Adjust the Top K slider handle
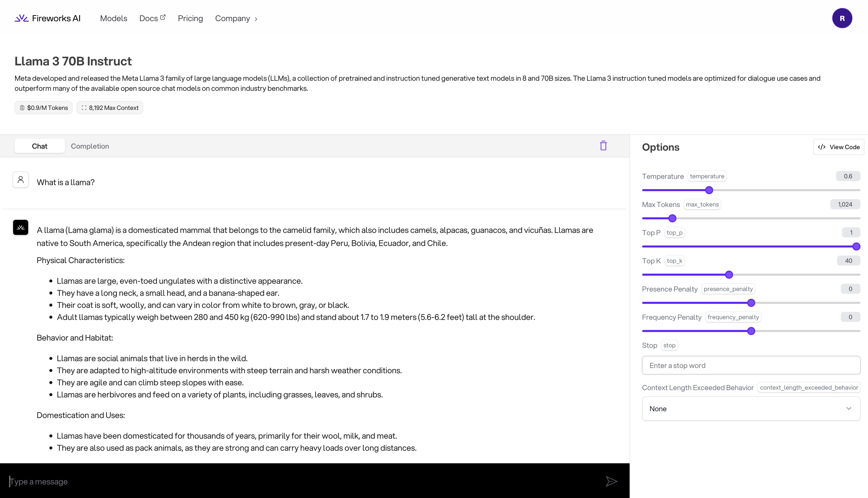 (x=729, y=275)
